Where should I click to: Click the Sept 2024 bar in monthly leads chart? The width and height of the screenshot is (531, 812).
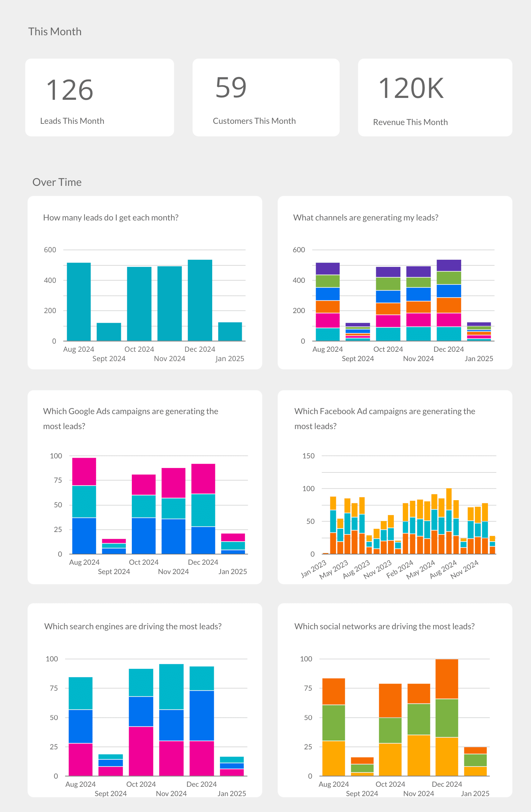pyautogui.click(x=109, y=331)
